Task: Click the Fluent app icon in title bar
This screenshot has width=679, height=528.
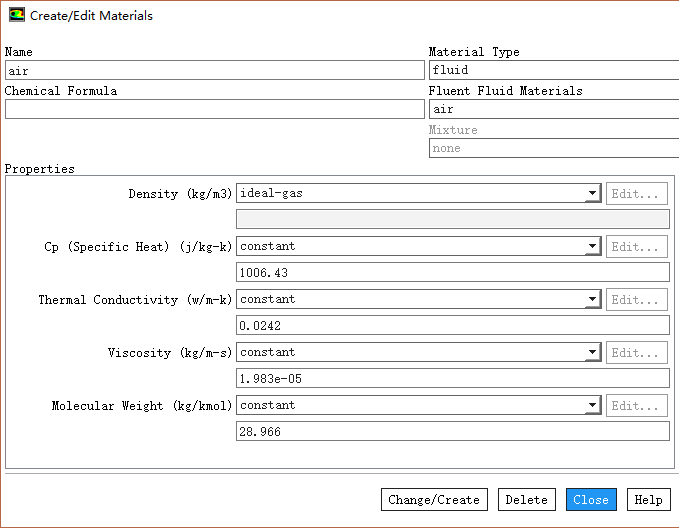Action: [17, 16]
